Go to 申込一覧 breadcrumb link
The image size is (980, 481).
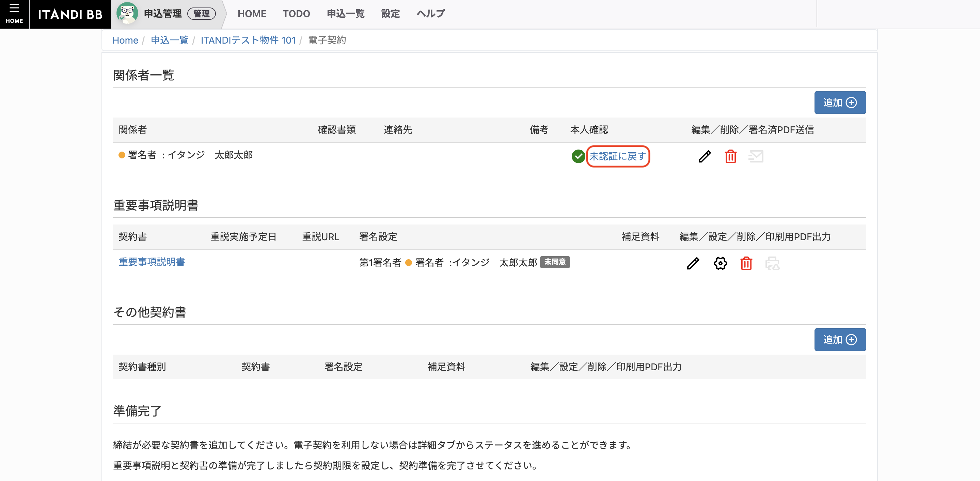tap(170, 40)
